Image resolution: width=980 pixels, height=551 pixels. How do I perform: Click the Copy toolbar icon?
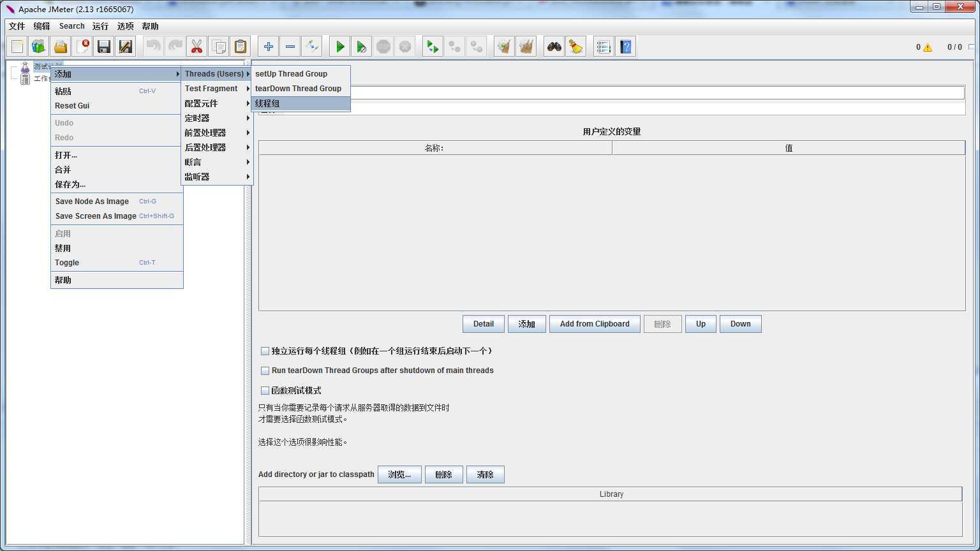tap(219, 47)
